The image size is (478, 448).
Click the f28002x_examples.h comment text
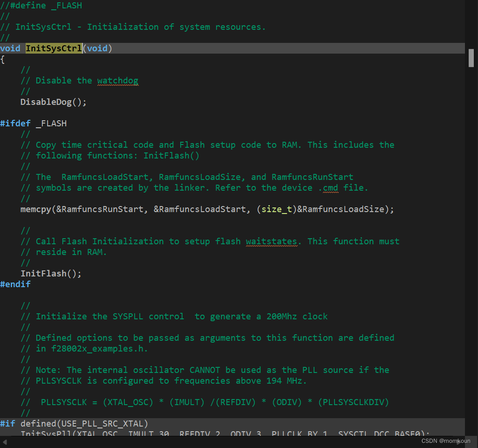click(x=99, y=348)
